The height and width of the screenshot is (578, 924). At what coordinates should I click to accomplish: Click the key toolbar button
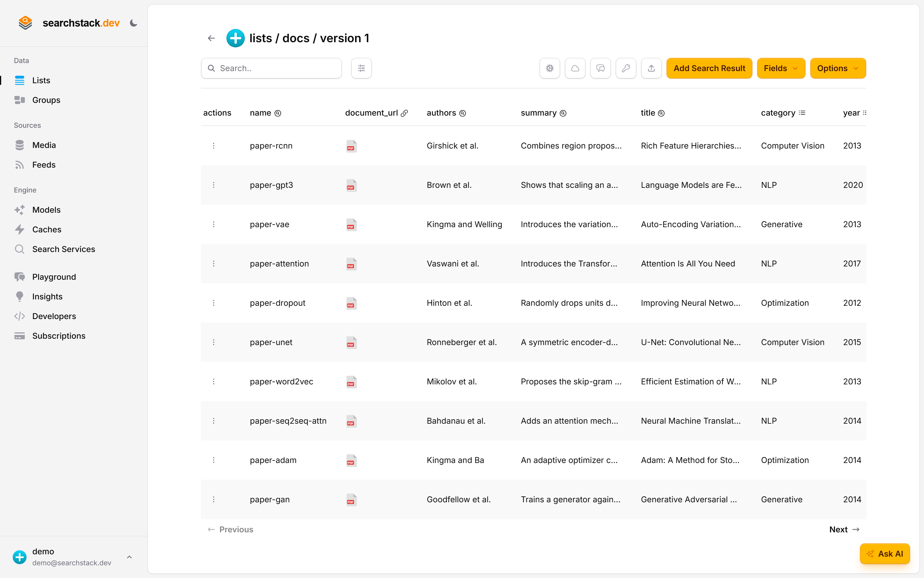pos(626,68)
